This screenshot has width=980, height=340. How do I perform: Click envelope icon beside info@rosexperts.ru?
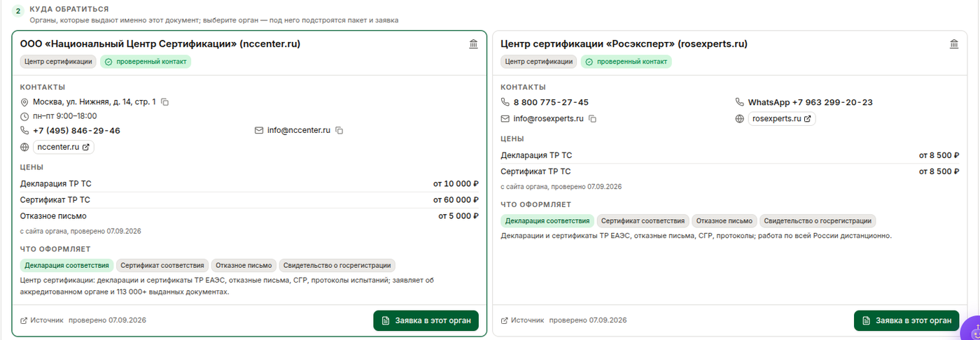tap(505, 119)
